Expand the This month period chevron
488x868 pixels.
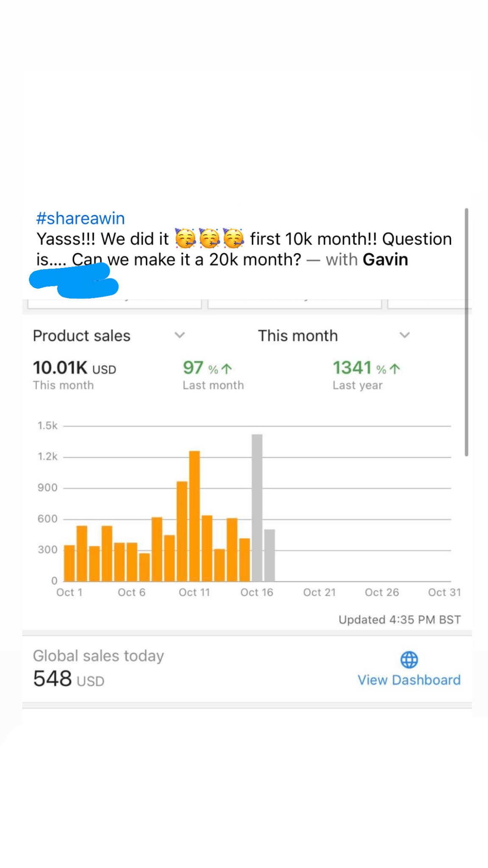click(x=405, y=335)
